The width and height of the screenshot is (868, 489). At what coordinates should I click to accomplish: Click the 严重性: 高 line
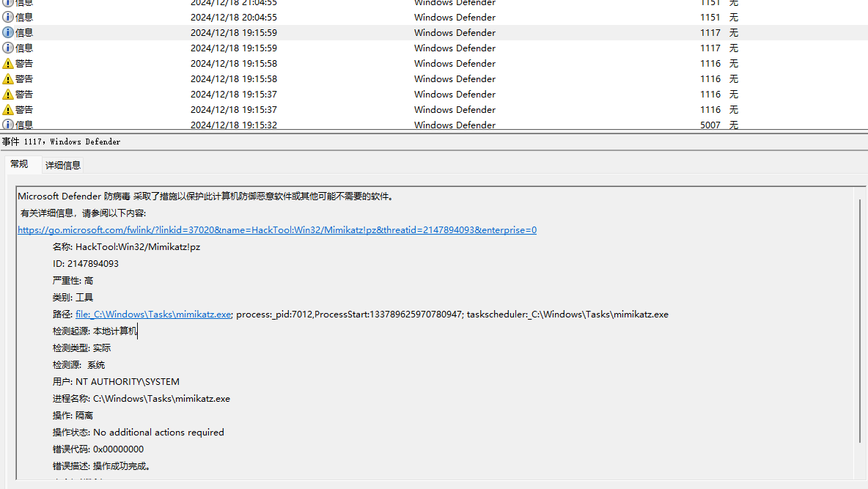pyautogui.click(x=73, y=281)
